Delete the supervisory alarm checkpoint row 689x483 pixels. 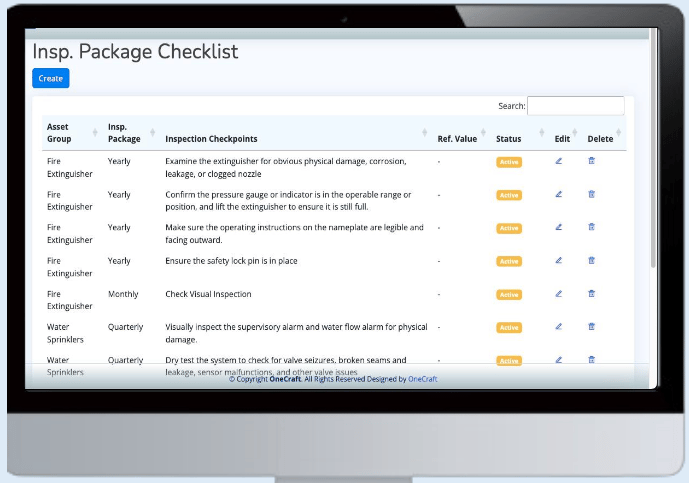coord(591,327)
